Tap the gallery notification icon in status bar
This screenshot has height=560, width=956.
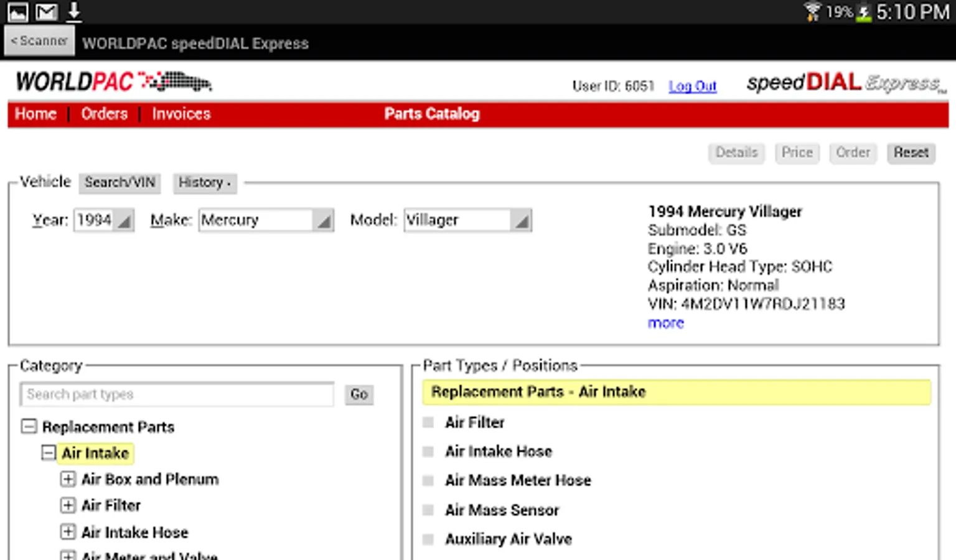(17, 11)
